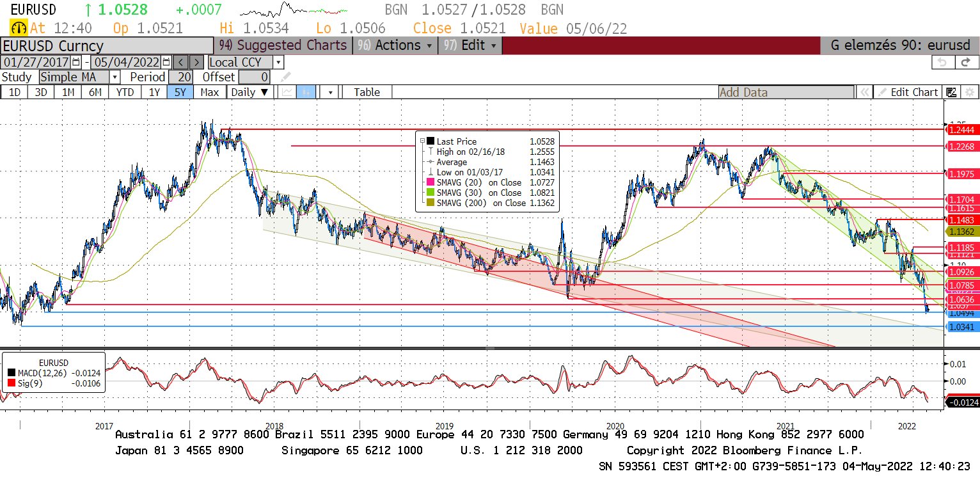Click the orange clock icon beside At
The width and height of the screenshot is (980, 485).
pos(19,28)
